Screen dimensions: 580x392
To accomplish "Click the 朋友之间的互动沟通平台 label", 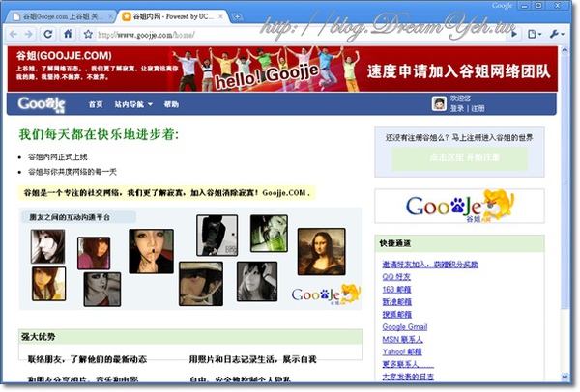I will click(x=70, y=217).
